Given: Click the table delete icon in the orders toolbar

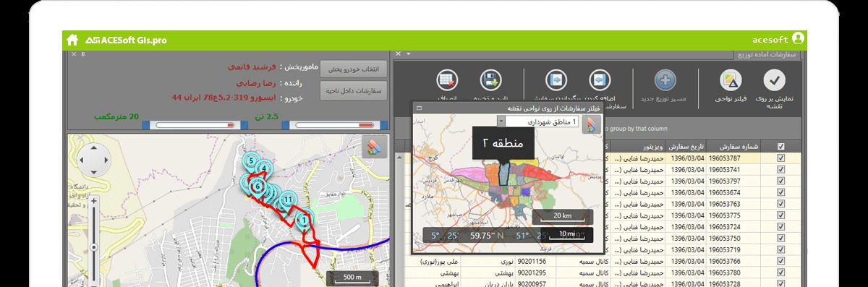Looking at the screenshot, I should click(448, 80).
